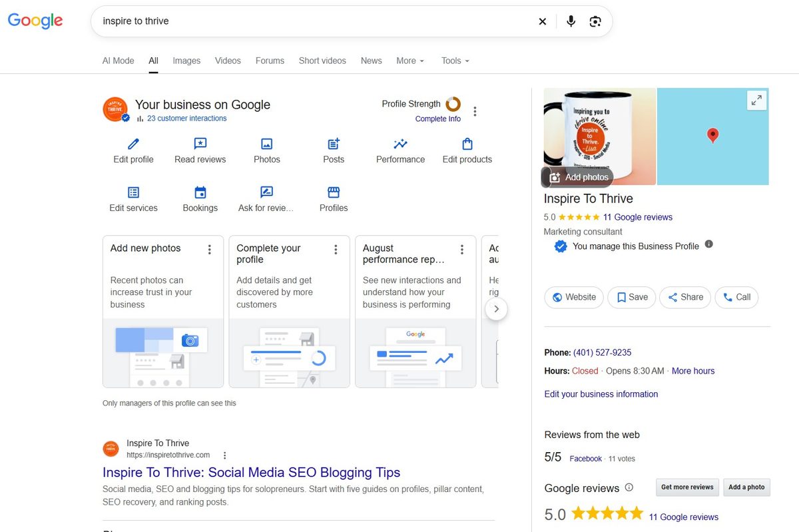Open Inspire To Thrive: Social Media SEO result
The width and height of the screenshot is (799, 532).
252,473
